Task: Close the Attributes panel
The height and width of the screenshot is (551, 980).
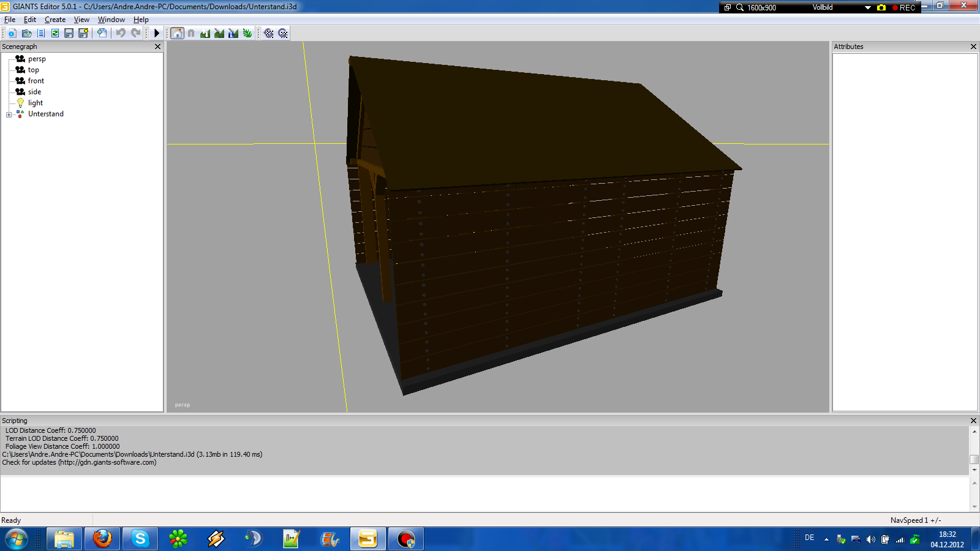Action: click(x=973, y=47)
